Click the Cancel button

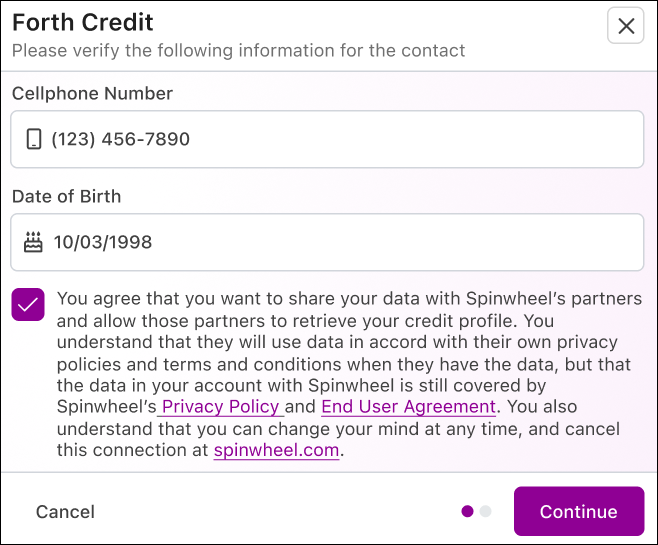click(x=65, y=511)
